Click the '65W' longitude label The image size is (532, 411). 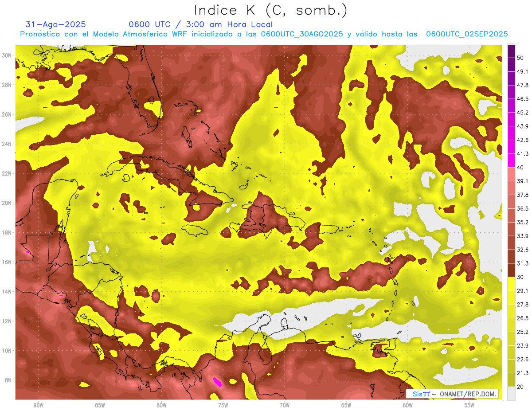coord(346,405)
